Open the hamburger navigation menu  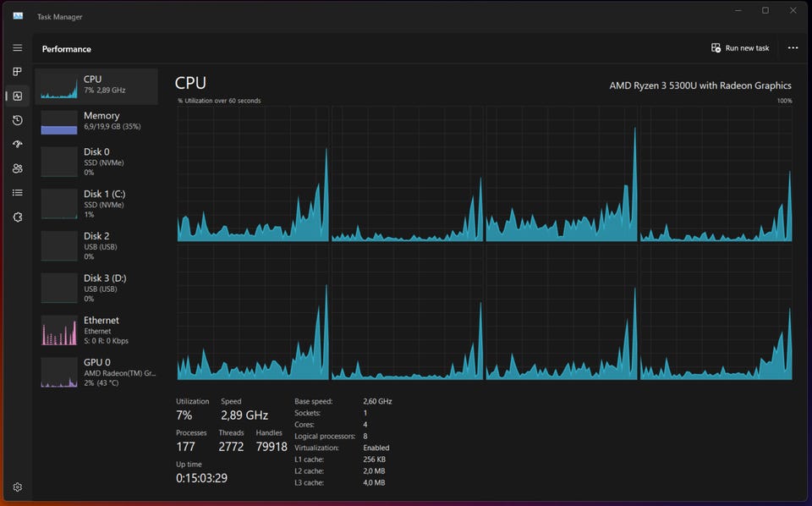(x=18, y=47)
